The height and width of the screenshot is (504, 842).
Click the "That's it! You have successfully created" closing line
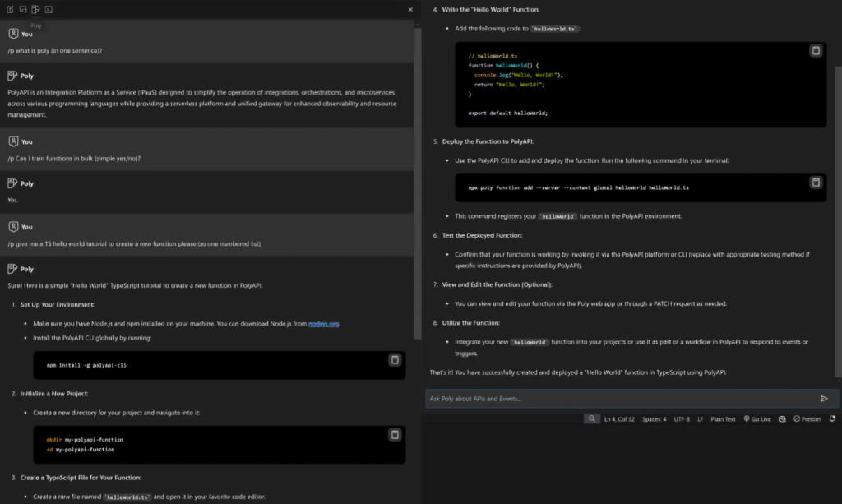coord(578,372)
